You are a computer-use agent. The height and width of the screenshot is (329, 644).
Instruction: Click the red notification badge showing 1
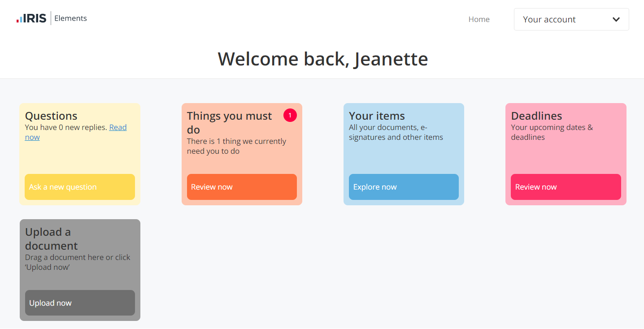point(290,115)
